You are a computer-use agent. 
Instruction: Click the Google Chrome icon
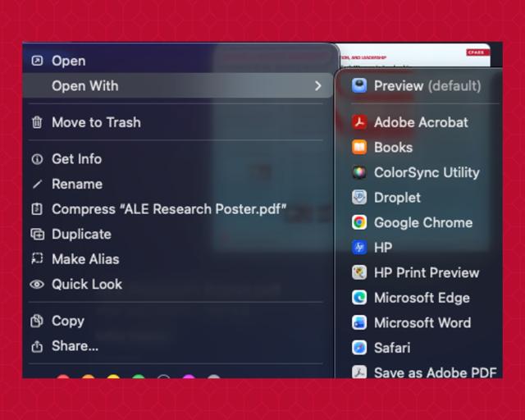tap(359, 222)
